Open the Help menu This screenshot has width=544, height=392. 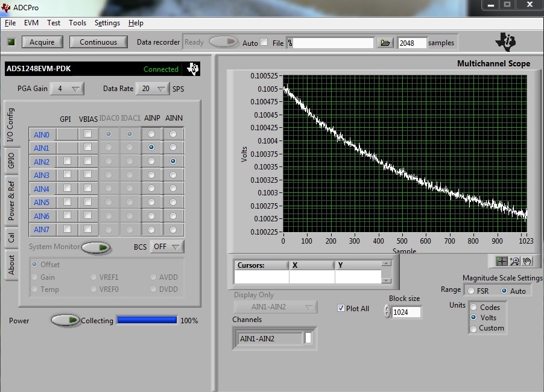[x=136, y=23]
